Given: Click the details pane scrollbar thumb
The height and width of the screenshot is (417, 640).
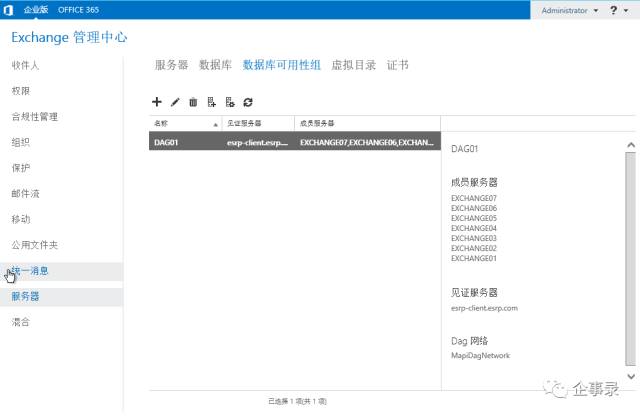Looking at the screenshot, I should (x=631, y=259).
